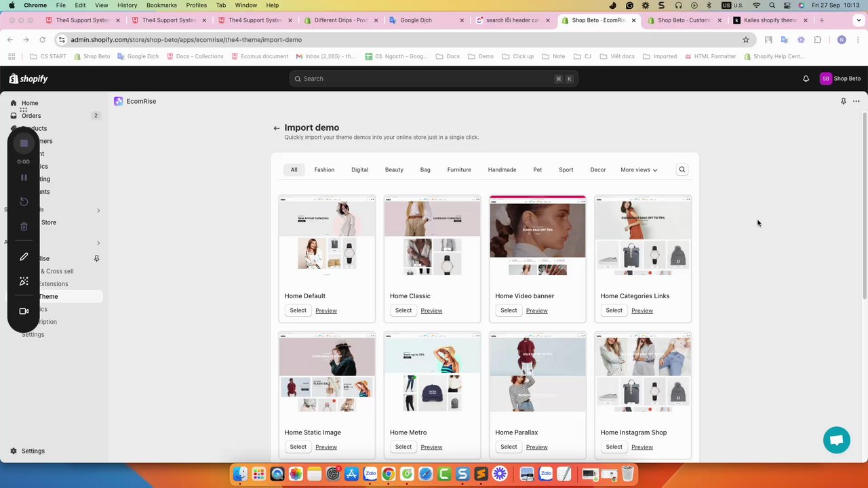Open Chrome three-dot menu
Image resolution: width=868 pixels, height=488 pixels.
(x=857, y=40)
